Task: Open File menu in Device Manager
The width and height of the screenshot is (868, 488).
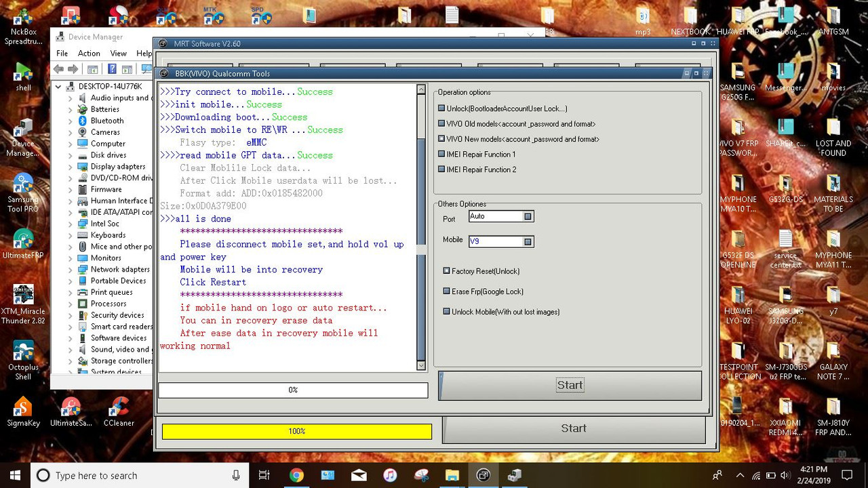Action: click(x=62, y=54)
